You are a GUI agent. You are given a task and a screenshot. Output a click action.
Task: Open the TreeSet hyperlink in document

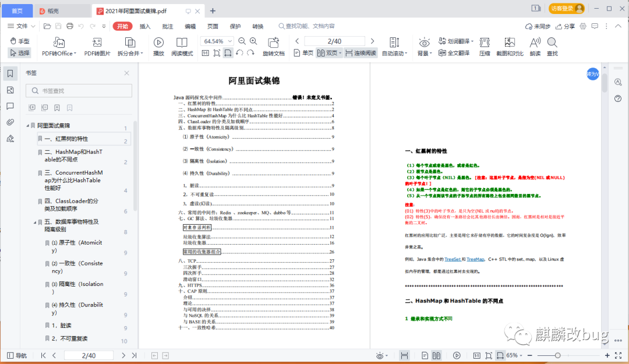click(453, 259)
